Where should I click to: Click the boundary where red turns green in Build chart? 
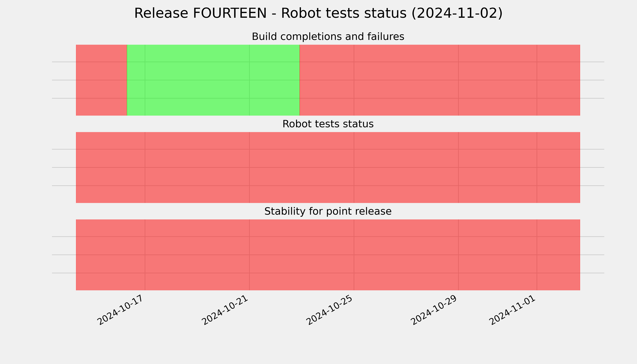(127, 80)
